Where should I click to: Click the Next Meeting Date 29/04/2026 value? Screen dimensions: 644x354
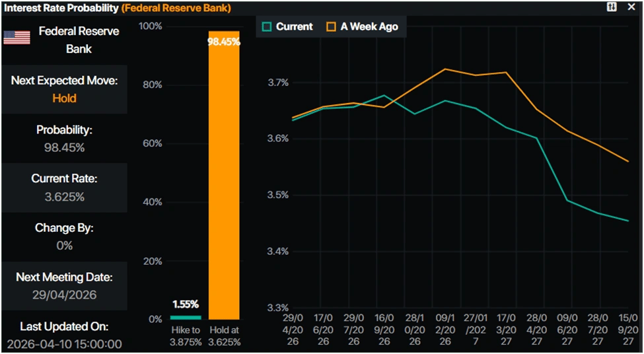click(64, 295)
